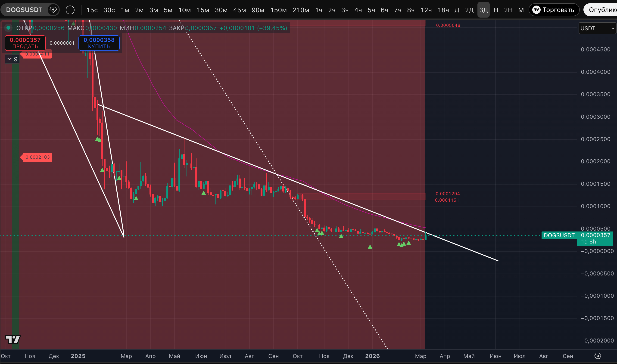
Task: Open the USDT currency dropdown
Action: click(597, 28)
